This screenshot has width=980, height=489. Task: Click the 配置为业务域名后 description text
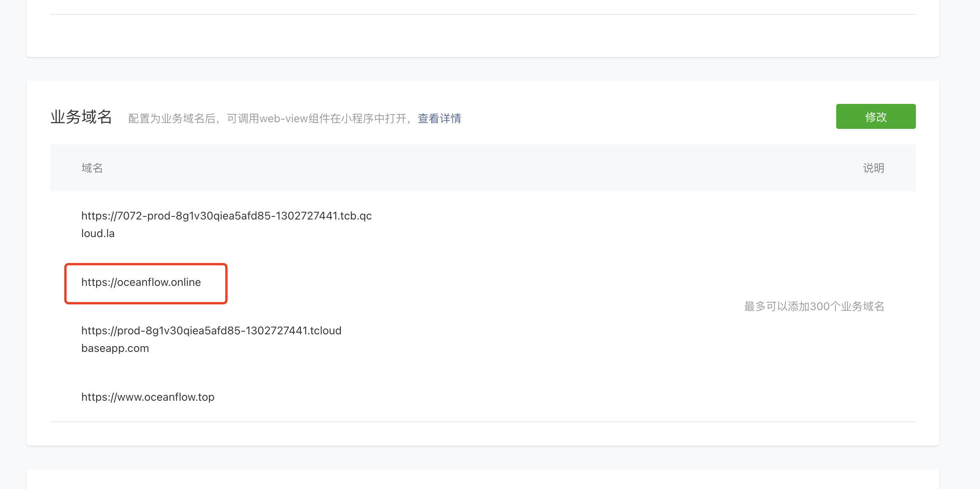pyautogui.click(x=172, y=119)
